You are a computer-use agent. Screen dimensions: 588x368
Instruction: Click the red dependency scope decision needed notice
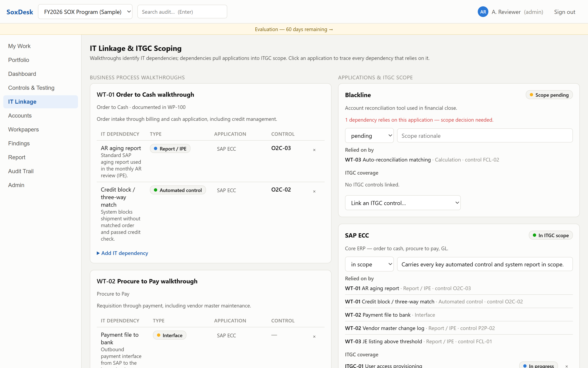pos(419,120)
